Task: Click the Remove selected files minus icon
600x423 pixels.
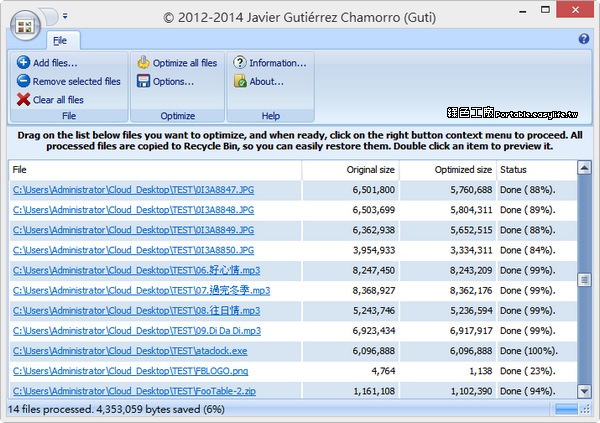Action: point(23,81)
